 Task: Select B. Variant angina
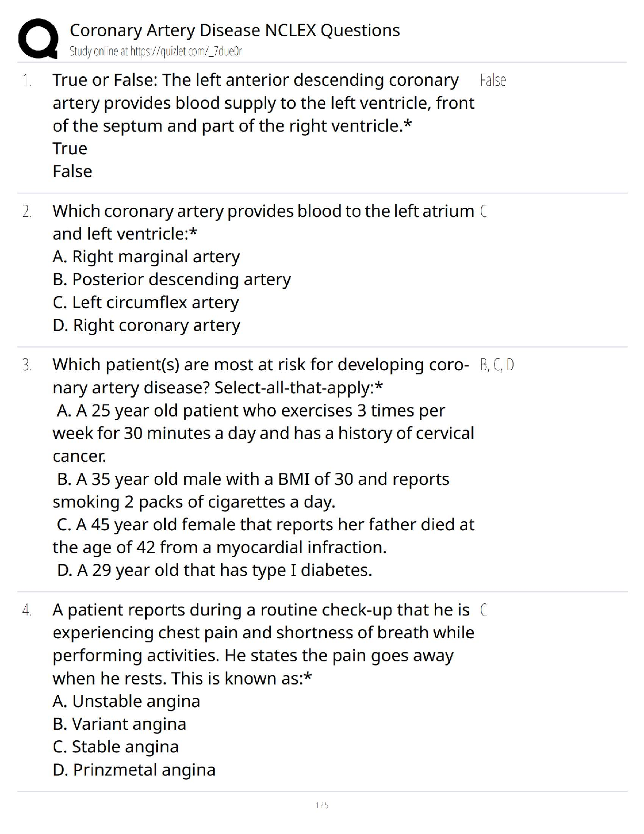click(x=119, y=724)
